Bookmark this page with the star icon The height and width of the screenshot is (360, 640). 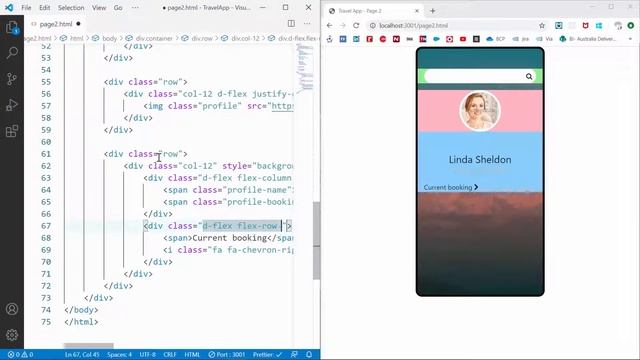[542, 25]
